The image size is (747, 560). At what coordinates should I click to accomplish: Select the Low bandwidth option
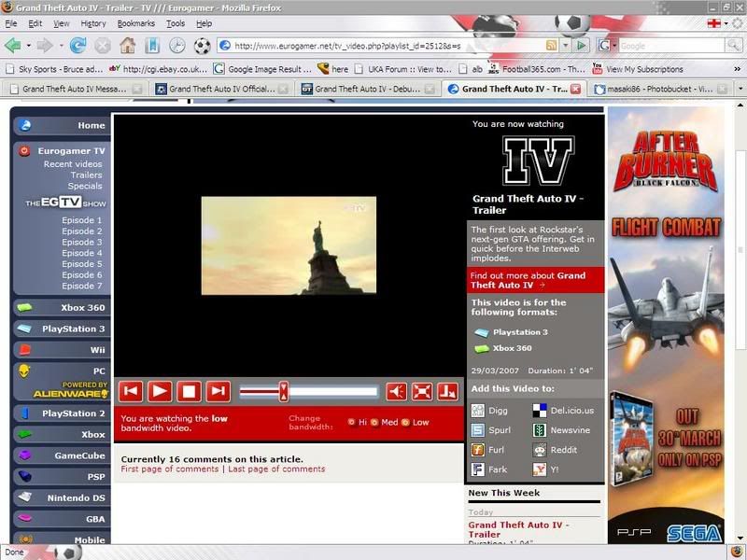click(x=406, y=423)
